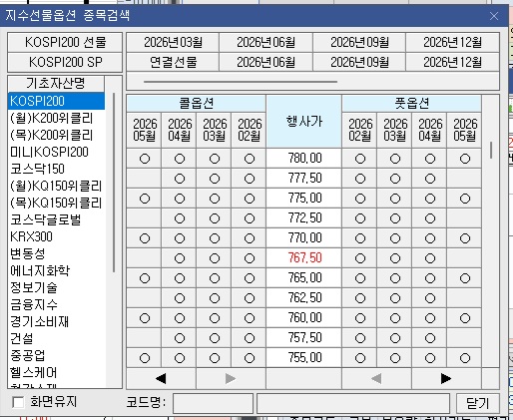The height and width of the screenshot is (420, 513).
Task: Pick the 760.00 put option for 2026 05월
Action: coord(465,318)
